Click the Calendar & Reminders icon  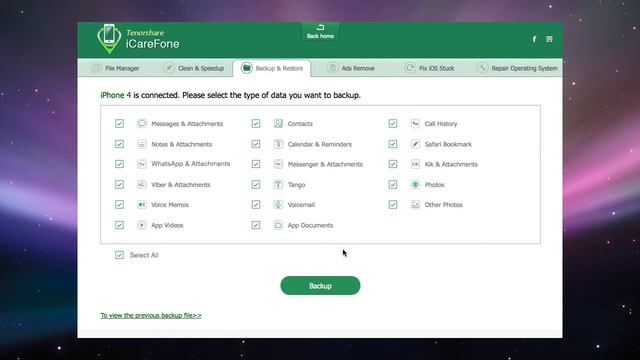tap(278, 144)
